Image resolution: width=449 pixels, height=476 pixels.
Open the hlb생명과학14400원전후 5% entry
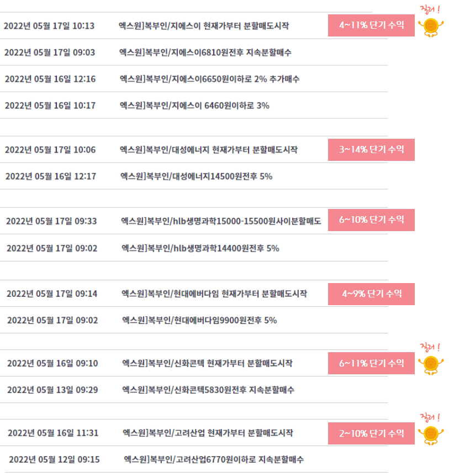pos(200,248)
